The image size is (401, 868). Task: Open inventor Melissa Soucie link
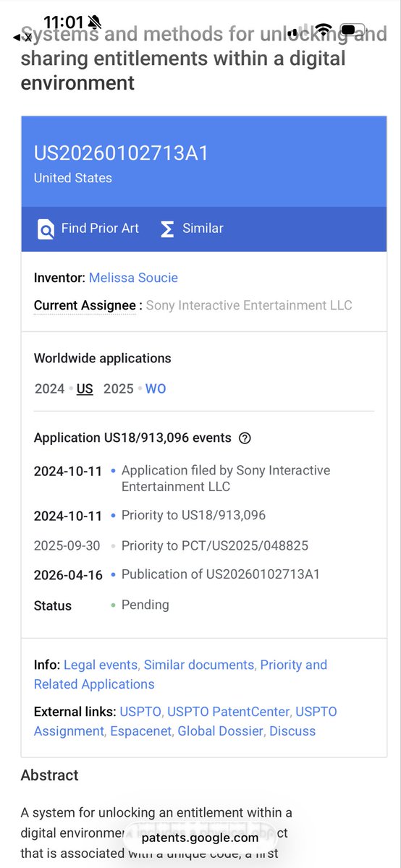[133, 278]
